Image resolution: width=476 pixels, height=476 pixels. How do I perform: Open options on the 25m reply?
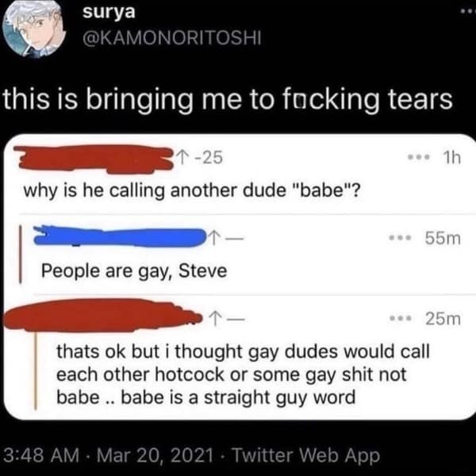(401, 318)
